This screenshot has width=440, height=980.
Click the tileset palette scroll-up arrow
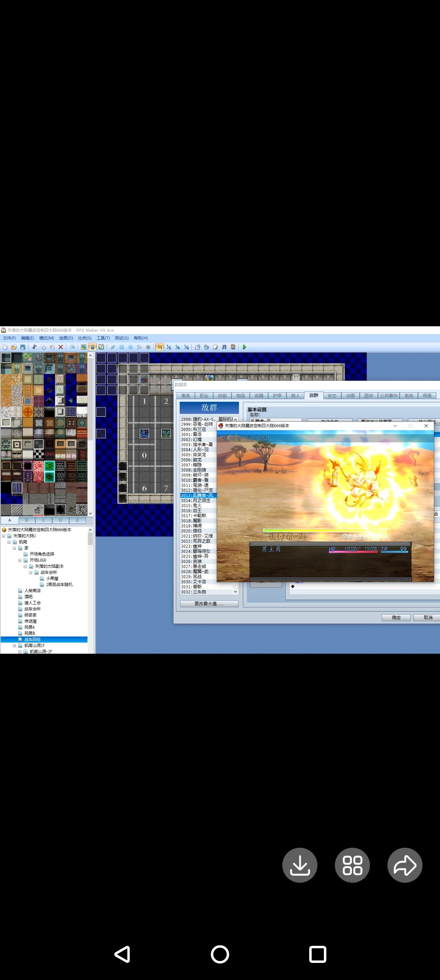pos(90,356)
